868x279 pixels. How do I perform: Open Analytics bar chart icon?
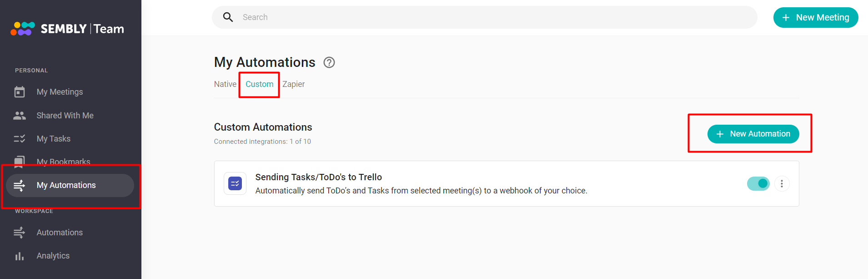pos(20,256)
